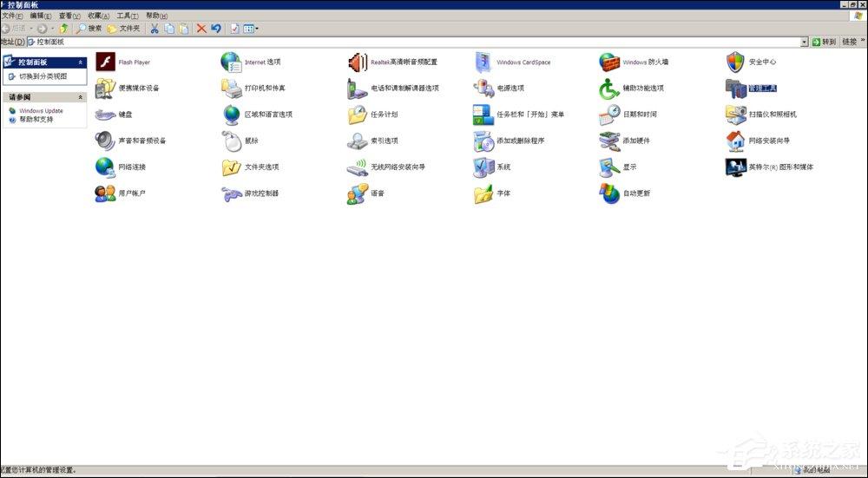Open the 安全中心 shield icon
Screen dimensions: 868x478
coord(736,62)
